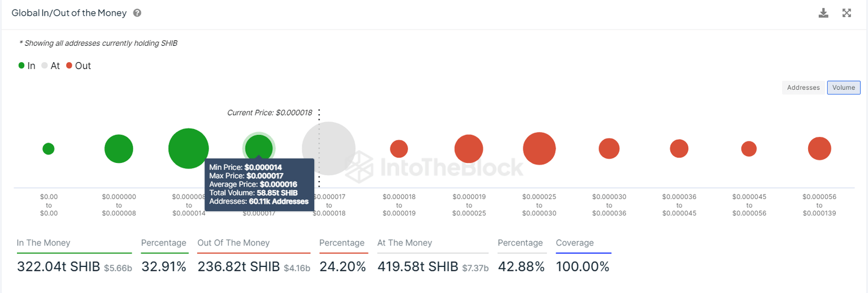Click the largest green bubble
The width and height of the screenshot is (868, 293).
coord(188,149)
